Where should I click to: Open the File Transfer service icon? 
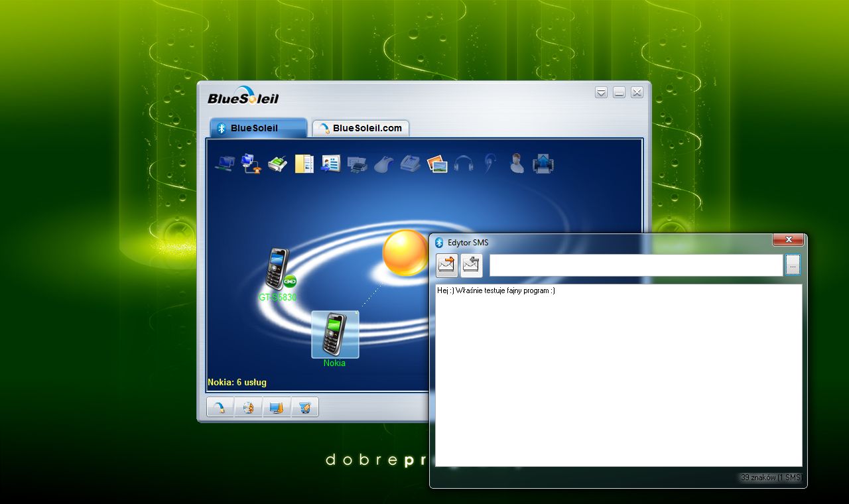pos(304,163)
